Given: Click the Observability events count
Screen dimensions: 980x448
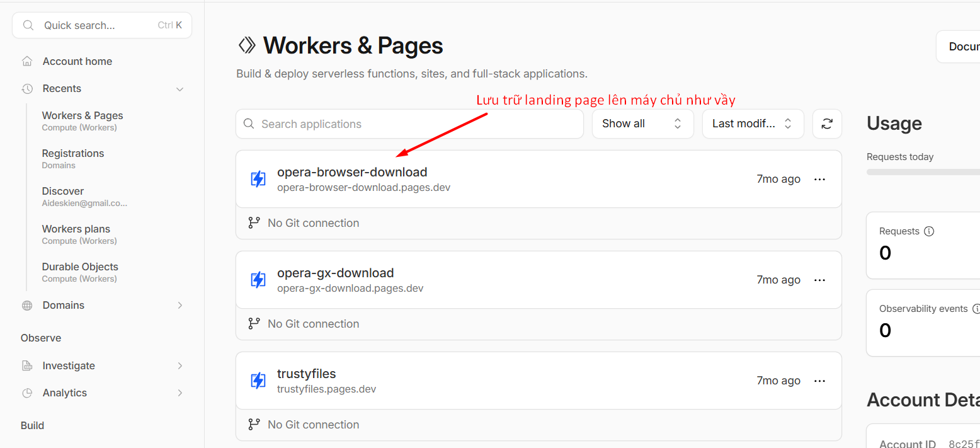Looking at the screenshot, I should 885,331.
